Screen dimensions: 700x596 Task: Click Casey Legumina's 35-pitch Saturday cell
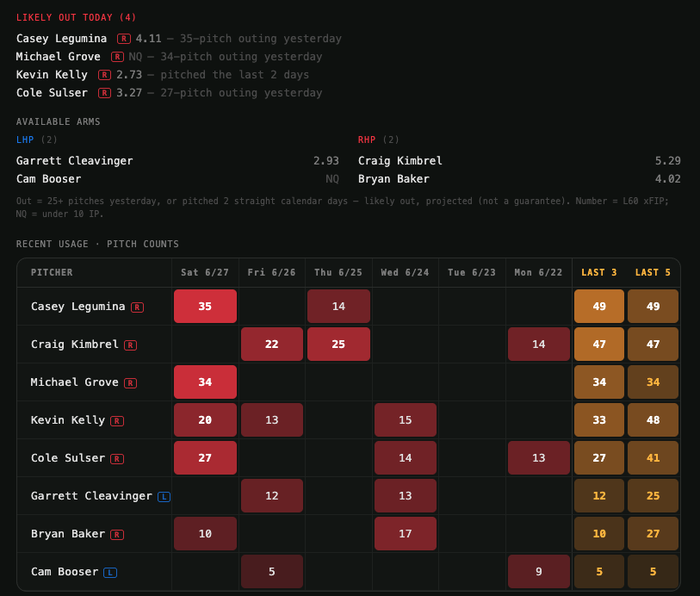[x=206, y=307]
